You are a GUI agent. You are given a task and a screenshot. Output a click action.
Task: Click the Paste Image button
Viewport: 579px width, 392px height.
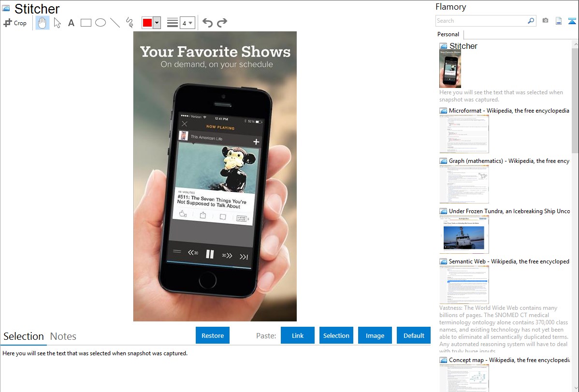click(375, 335)
